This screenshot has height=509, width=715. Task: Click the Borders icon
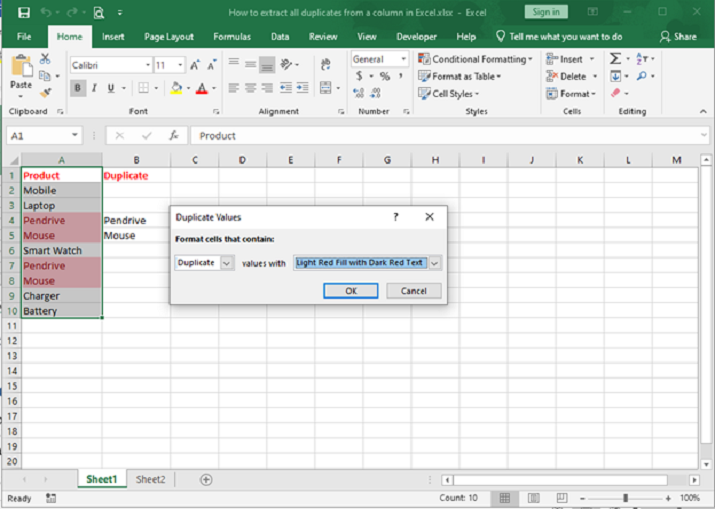tap(143, 88)
